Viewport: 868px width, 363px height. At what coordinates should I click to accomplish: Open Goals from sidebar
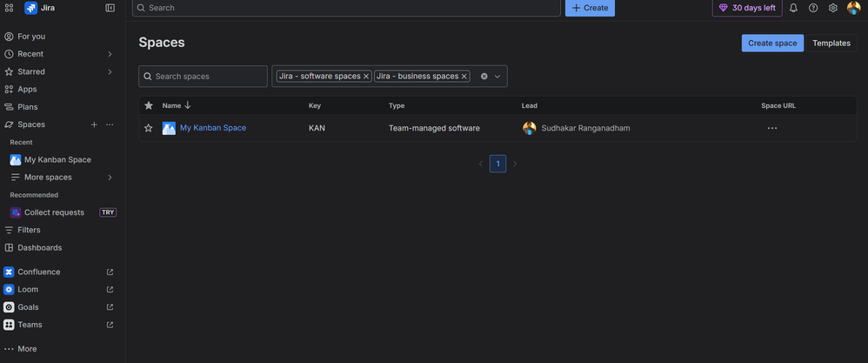pos(28,307)
